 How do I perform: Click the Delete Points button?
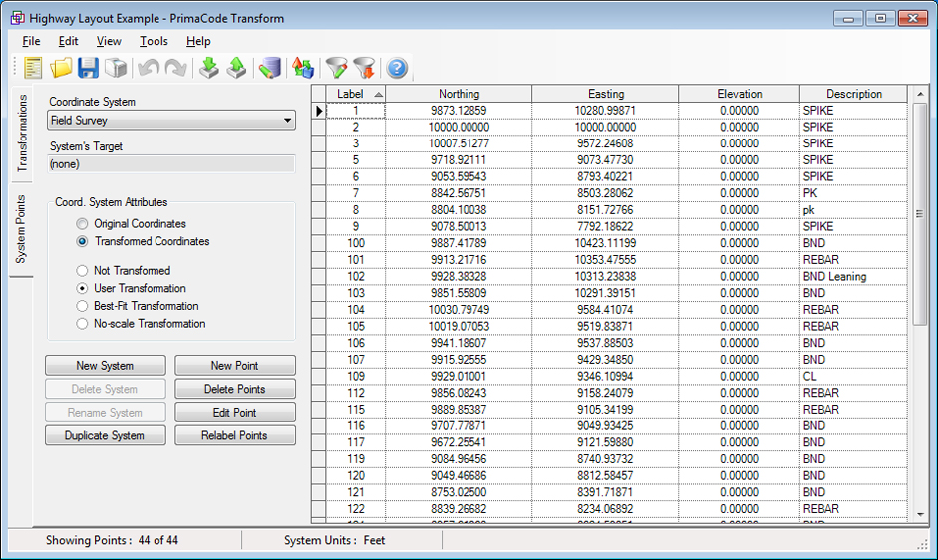coord(235,389)
